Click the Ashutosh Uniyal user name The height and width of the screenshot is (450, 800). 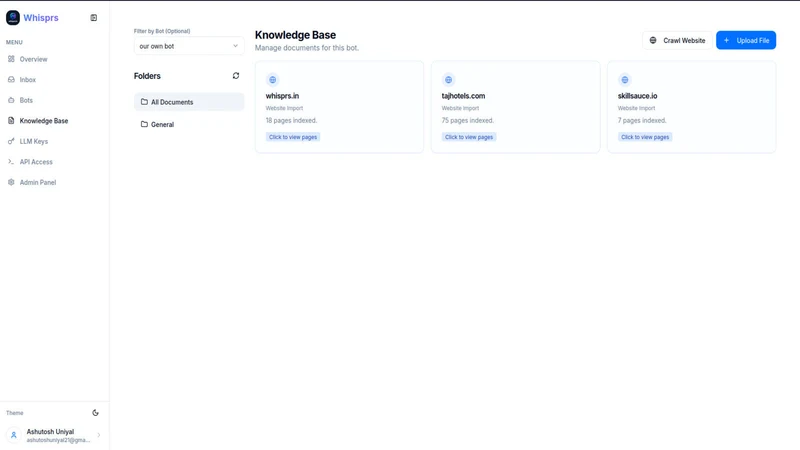click(x=50, y=432)
